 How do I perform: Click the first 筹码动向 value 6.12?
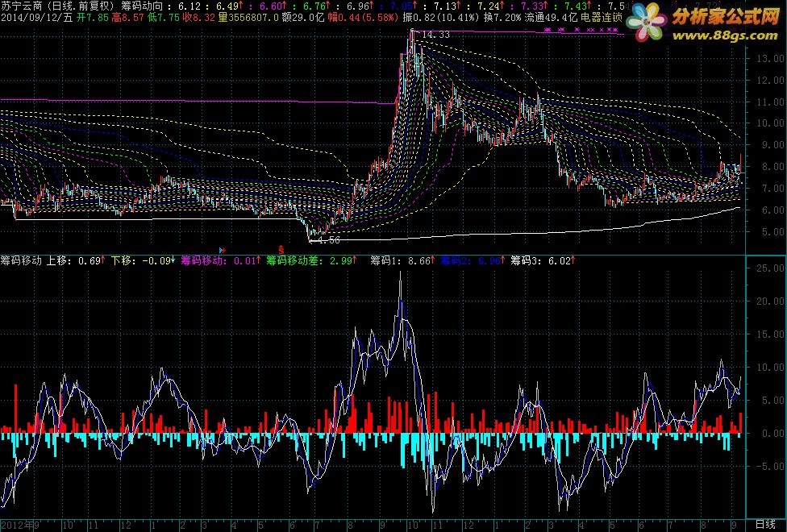(x=189, y=6)
